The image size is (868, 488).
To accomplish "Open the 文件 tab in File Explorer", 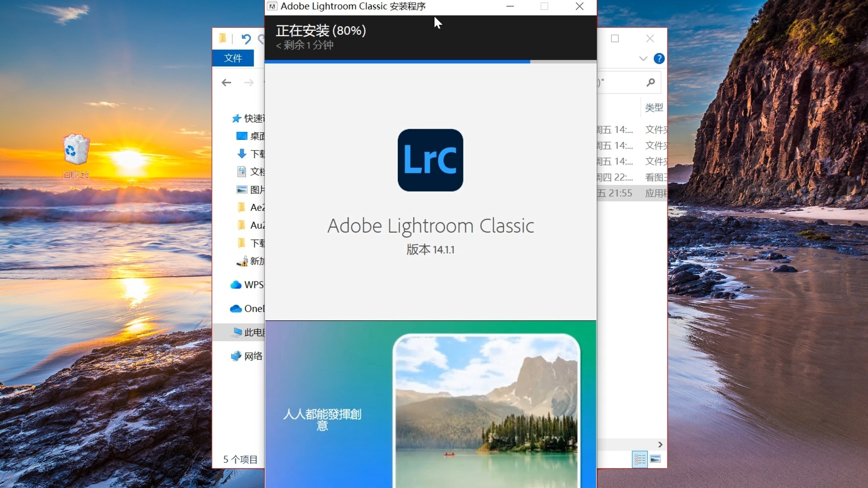I will tap(233, 58).
